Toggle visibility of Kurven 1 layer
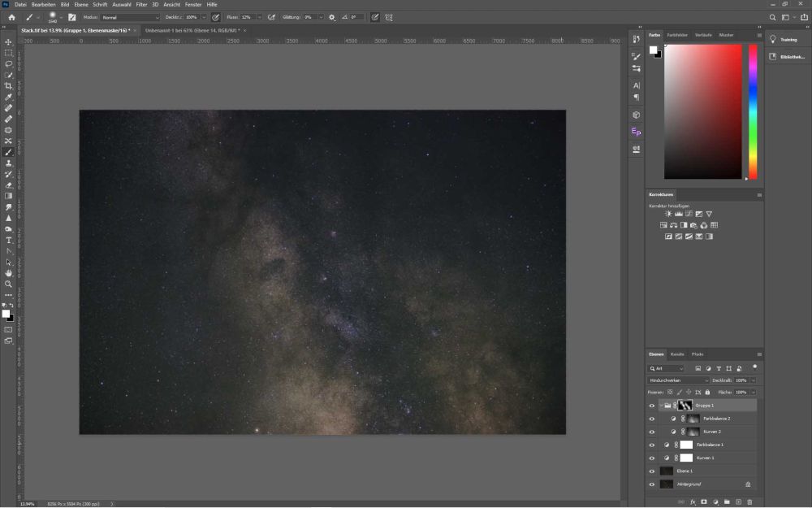812x508 pixels. point(652,458)
